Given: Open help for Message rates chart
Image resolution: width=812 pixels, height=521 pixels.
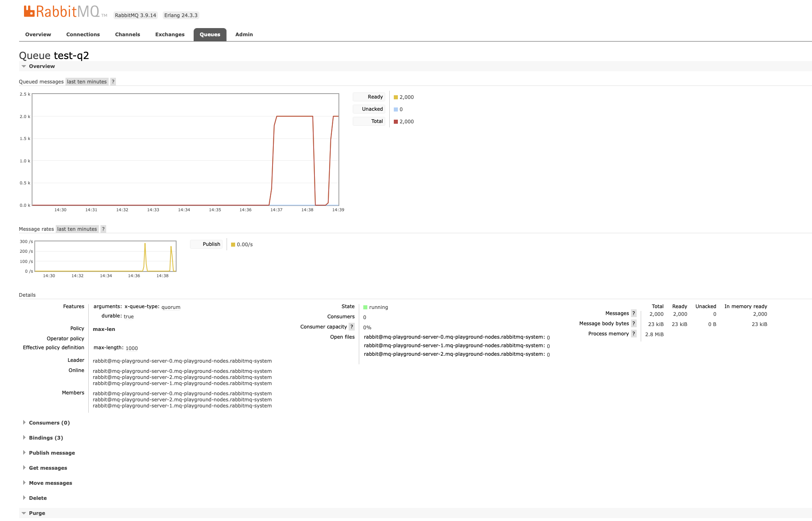Looking at the screenshot, I should 103,229.
